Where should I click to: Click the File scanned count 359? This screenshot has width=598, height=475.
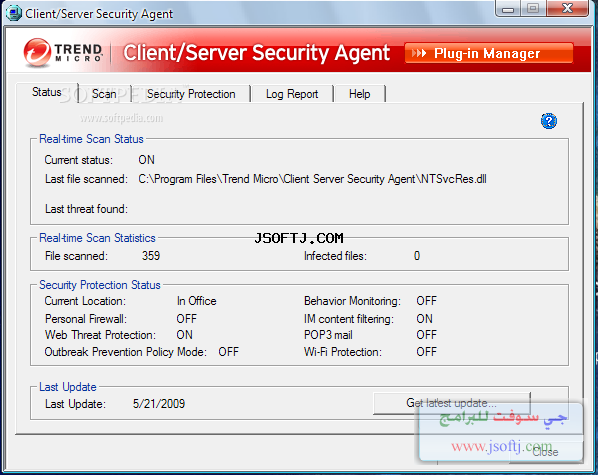click(x=151, y=256)
